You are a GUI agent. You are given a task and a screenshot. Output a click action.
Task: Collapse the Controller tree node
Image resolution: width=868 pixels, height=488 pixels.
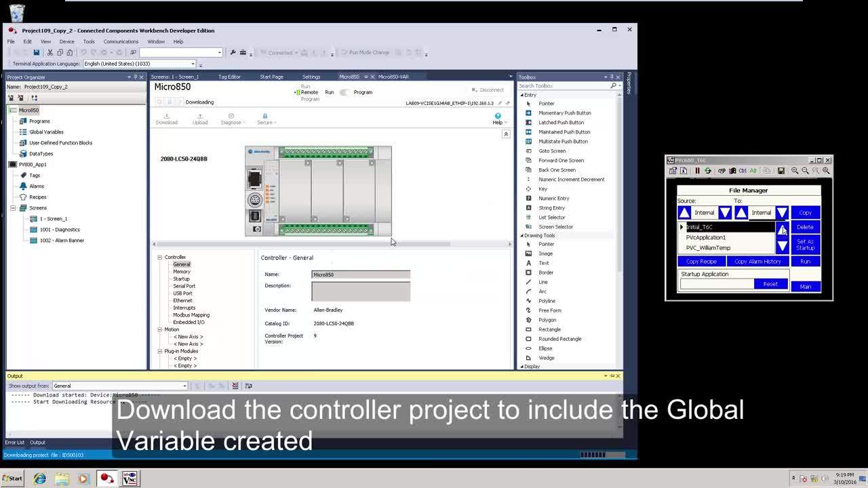click(160, 257)
